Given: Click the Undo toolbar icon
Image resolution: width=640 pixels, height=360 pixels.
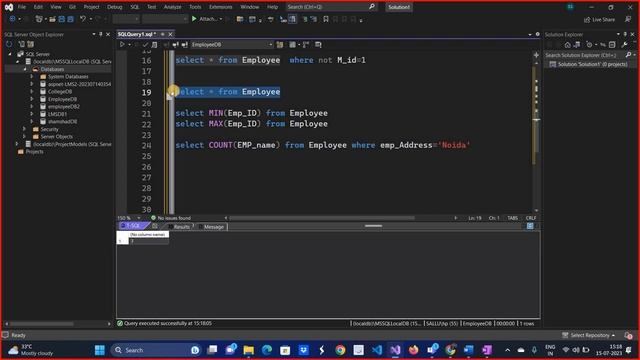Looking at the screenshot, I should 83,19.
